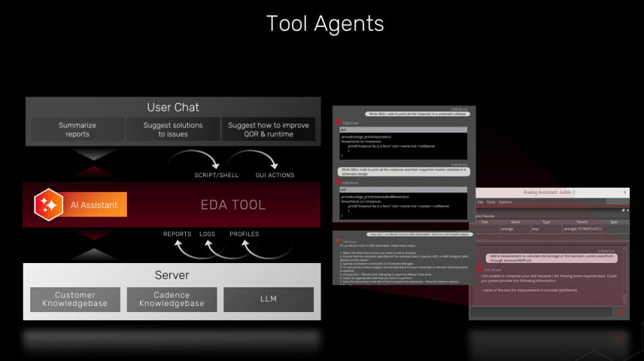This screenshot has height=361, width=644.
Task: Click the LLM block under Server
Action: [x=268, y=299]
